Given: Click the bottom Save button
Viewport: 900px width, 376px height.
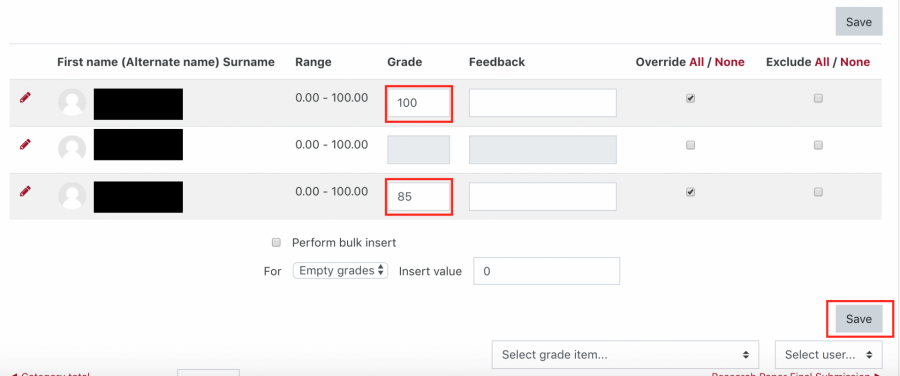Looking at the screenshot, I should click(x=859, y=319).
